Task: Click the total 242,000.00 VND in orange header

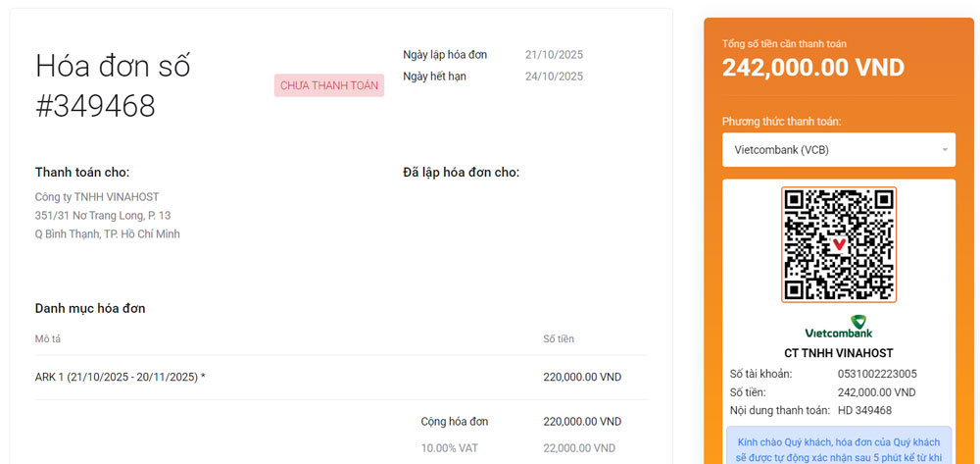Action: pos(813,67)
